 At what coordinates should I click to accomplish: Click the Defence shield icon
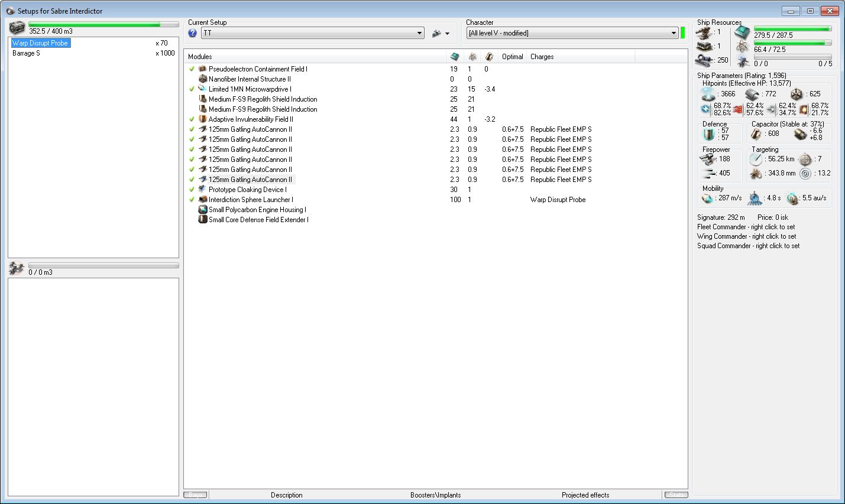click(708, 134)
